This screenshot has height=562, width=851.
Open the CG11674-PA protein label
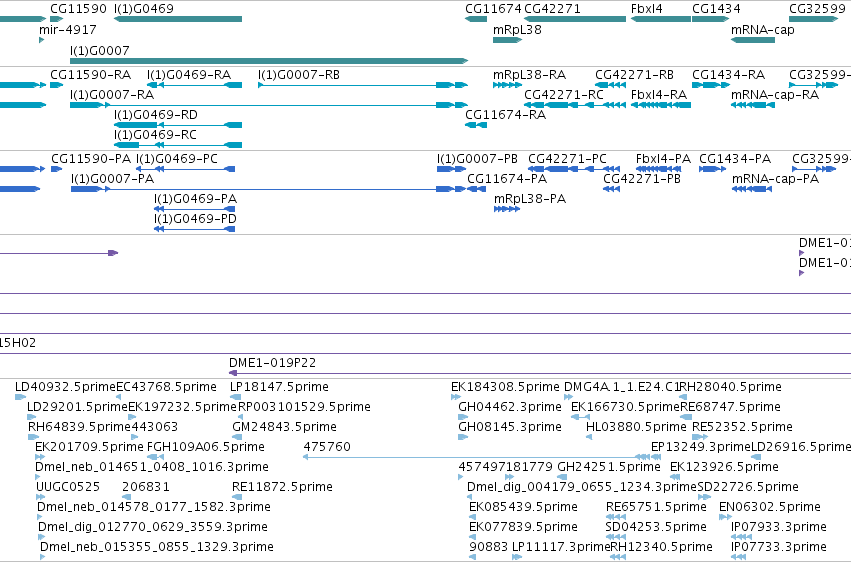pos(507,178)
